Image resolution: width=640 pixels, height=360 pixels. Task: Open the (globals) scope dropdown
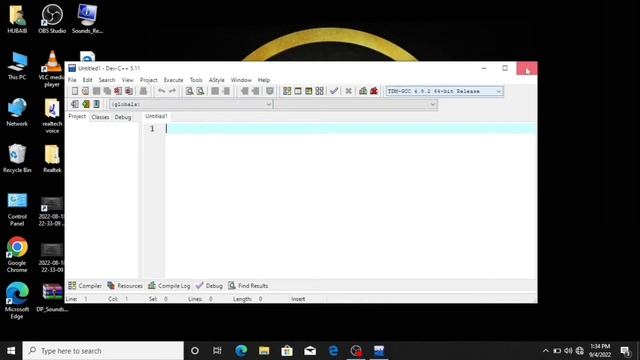pyautogui.click(x=191, y=104)
